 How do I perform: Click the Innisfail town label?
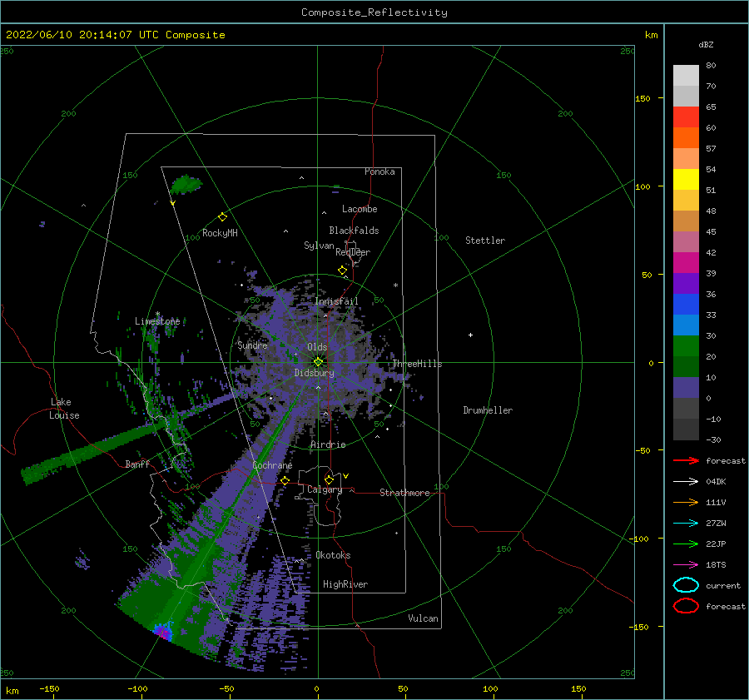point(336,301)
